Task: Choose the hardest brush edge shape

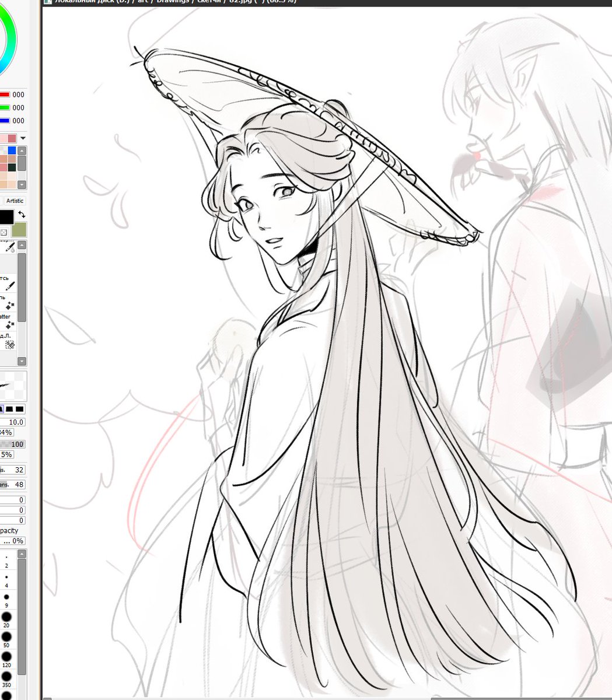Action: [19, 409]
